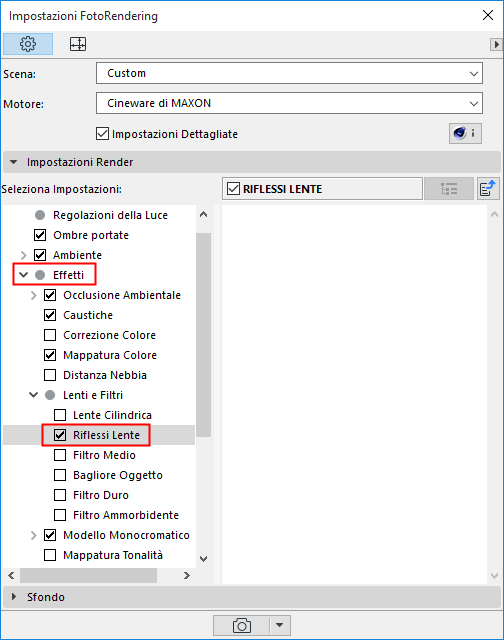Click the tree vertical scrollbar thumb
Viewport: 504px width, 640px height.
[204, 335]
